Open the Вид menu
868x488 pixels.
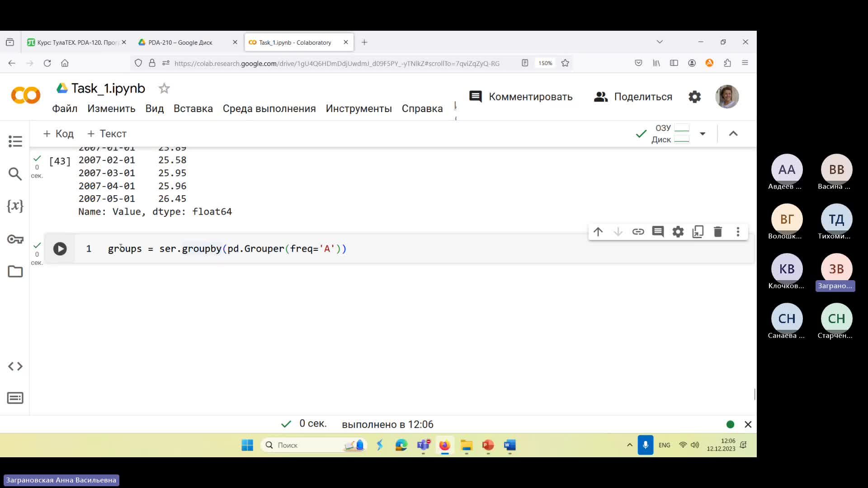[x=155, y=109]
